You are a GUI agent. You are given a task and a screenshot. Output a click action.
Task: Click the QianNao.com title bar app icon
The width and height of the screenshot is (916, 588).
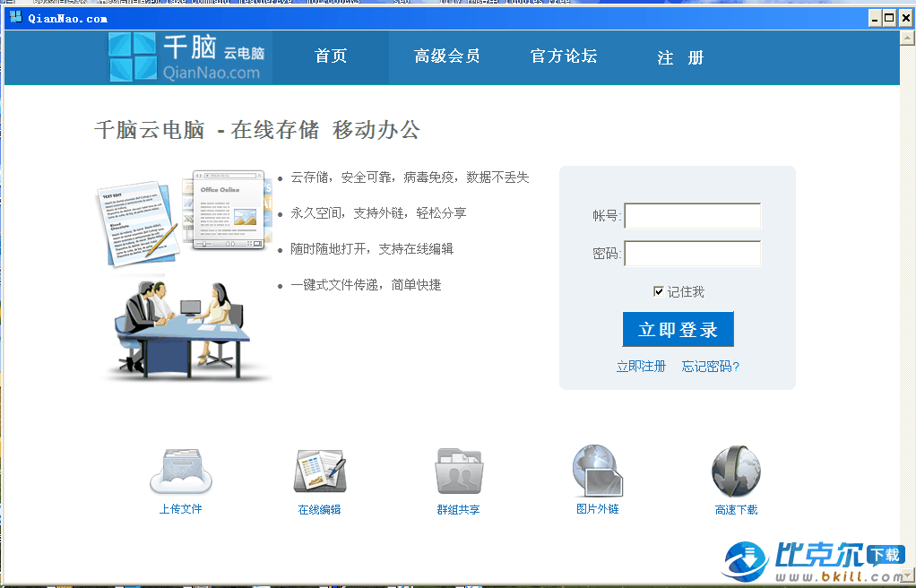(16, 18)
